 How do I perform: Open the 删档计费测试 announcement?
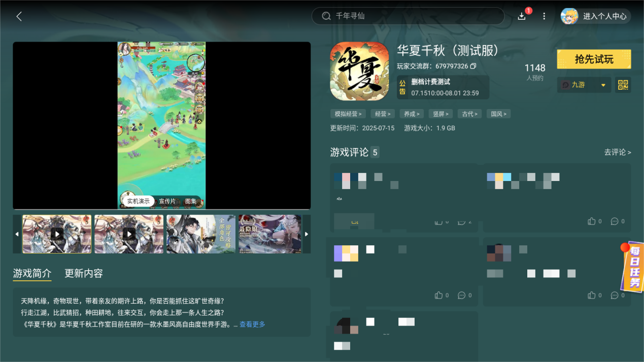pos(443,87)
